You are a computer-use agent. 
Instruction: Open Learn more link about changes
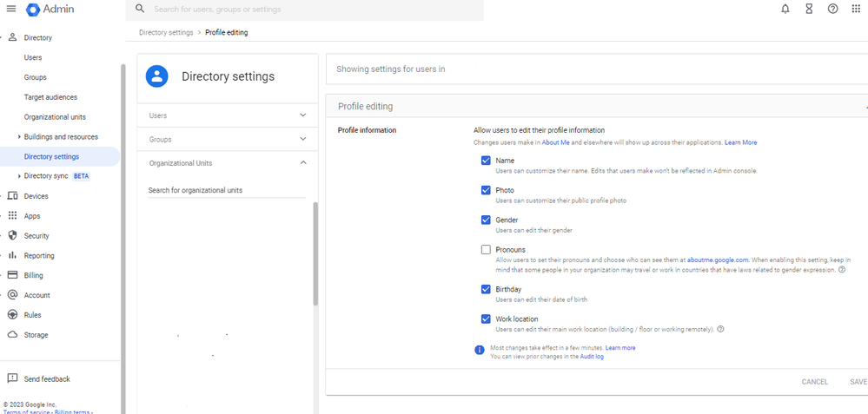pyautogui.click(x=620, y=348)
